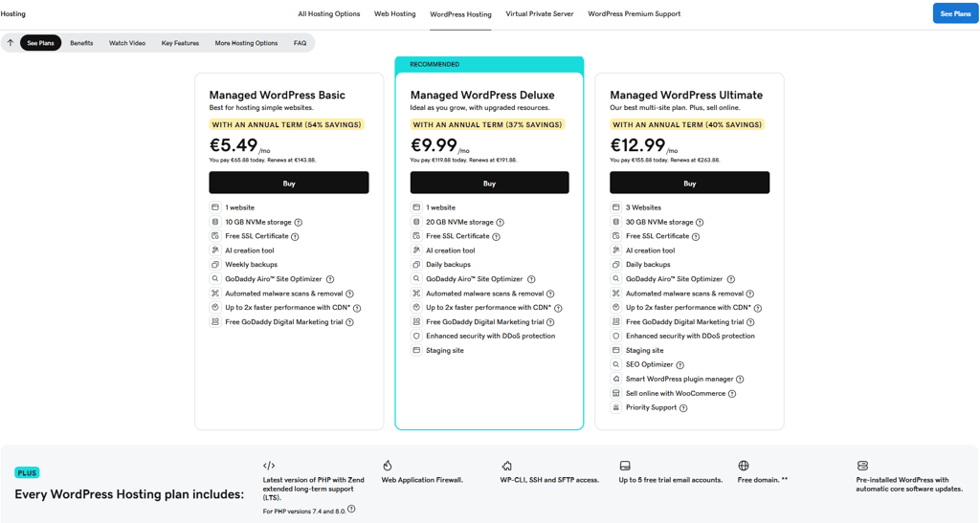Click the €5.49 price text
The height and width of the screenshot is (523, 980).
click(234, 145)
